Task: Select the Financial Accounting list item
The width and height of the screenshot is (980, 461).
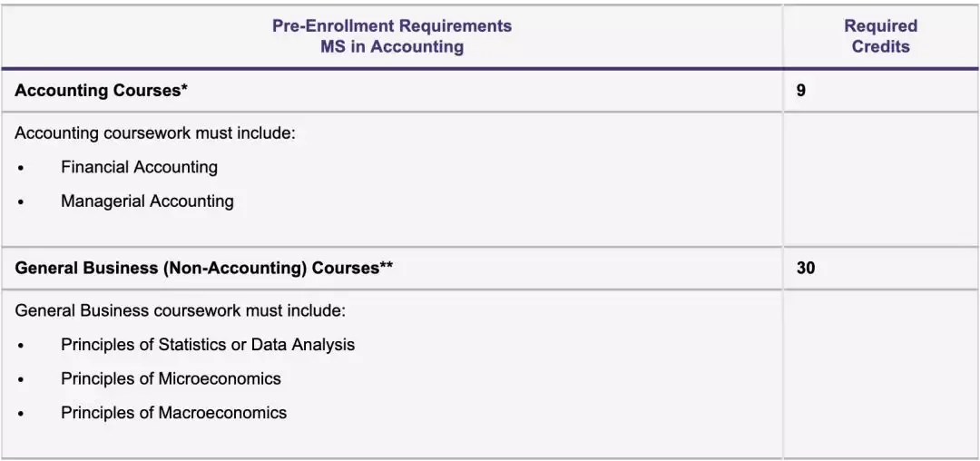Action: [139, 167]
